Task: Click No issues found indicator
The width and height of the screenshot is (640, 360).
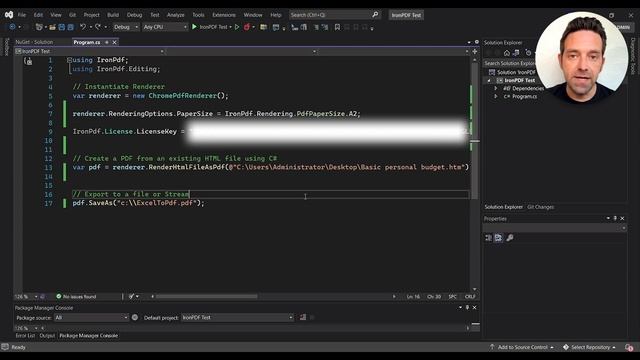Action: pyautogui.click(x=76, y=297)
